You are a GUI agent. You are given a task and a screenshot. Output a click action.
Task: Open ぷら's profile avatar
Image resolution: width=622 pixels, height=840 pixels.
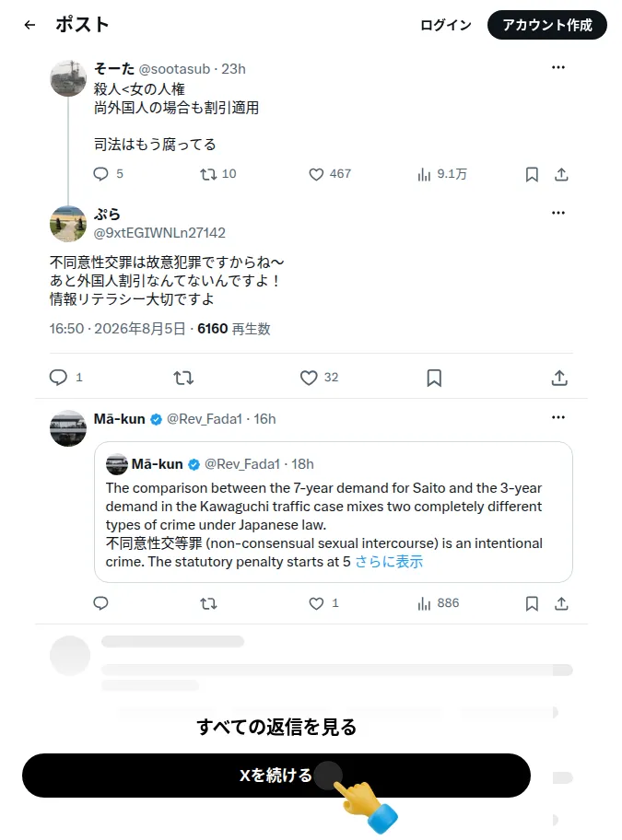[x=68, y=224]
